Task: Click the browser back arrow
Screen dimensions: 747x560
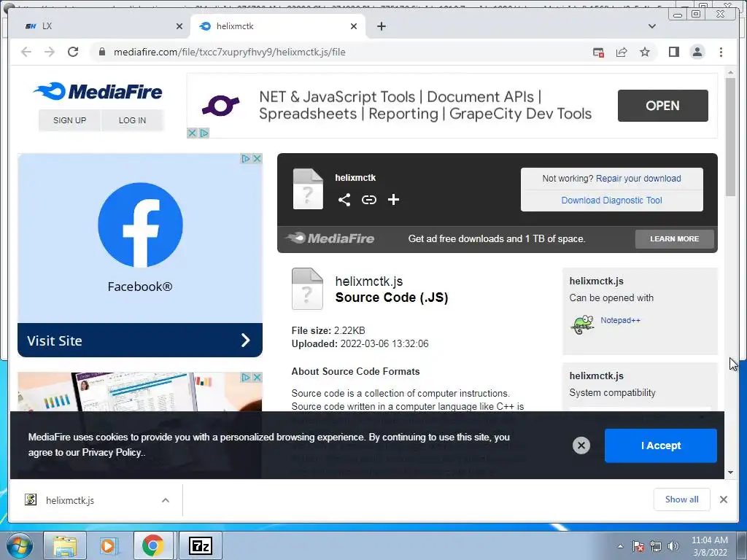Action: 26,52
